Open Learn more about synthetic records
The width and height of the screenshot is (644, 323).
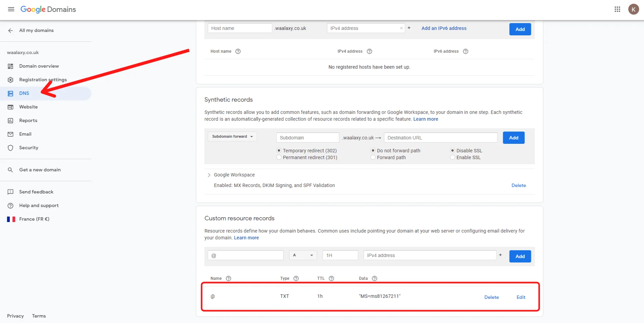[x=426, y=119]
